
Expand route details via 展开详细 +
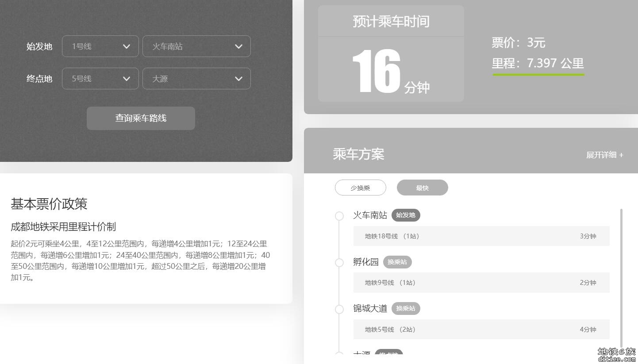click(x=604, y=155)
